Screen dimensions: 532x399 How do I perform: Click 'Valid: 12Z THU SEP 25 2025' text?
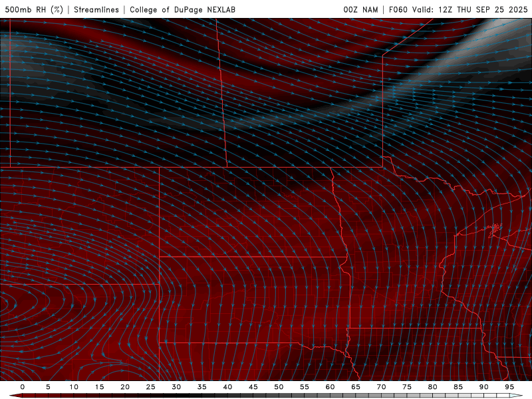(470, 9)
